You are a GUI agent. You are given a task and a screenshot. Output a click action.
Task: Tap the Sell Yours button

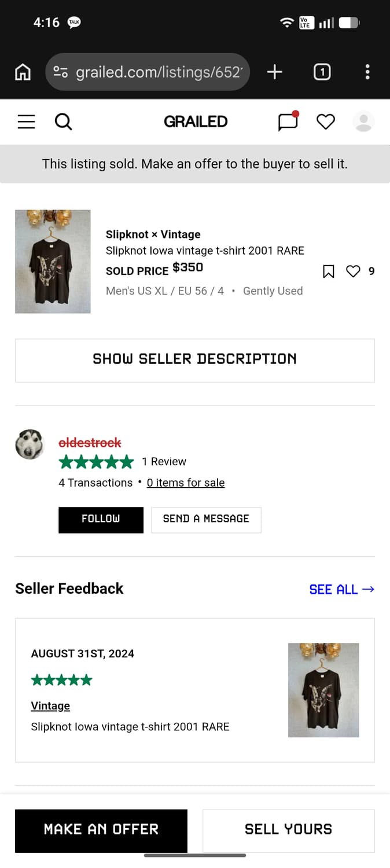coord(288,829)
